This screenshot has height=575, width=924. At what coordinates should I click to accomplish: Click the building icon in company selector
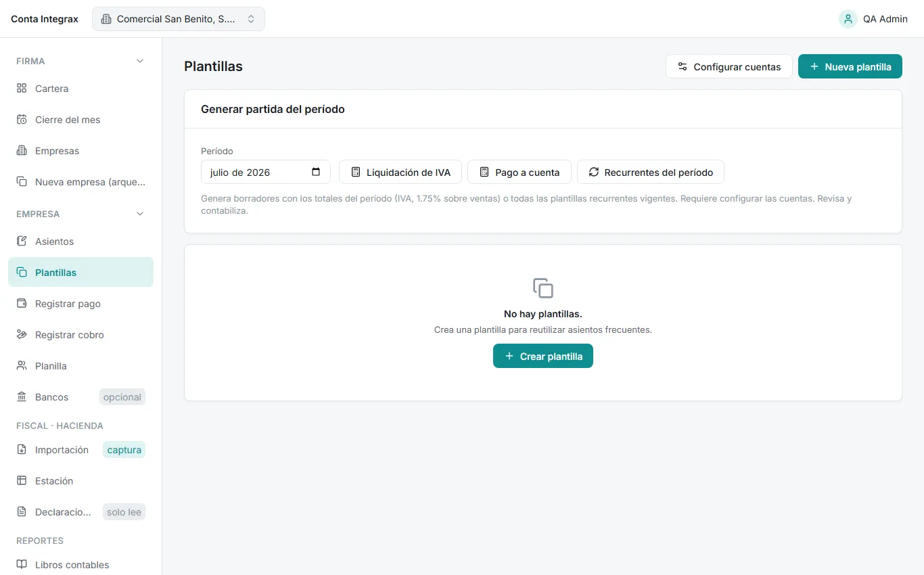coord(106,19)
